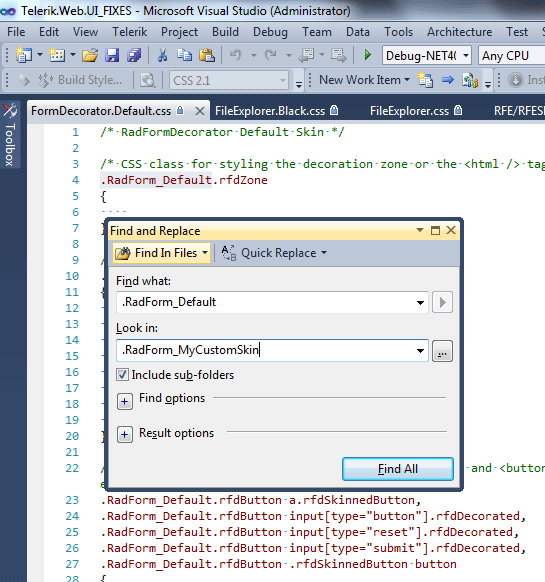The image size is (545, 582).
Task: Open the Any CPU platform dropdown
Action: [x=511, y=56]
